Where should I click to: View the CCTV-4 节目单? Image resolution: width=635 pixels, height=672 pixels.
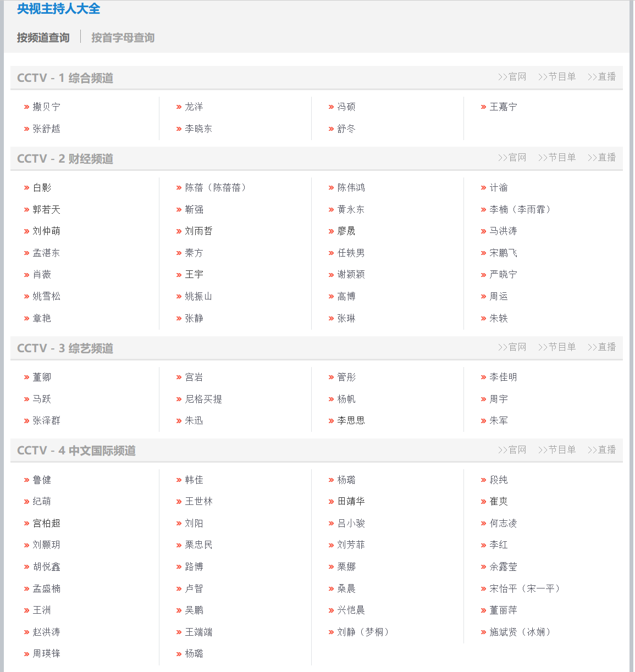click(557, 449)
